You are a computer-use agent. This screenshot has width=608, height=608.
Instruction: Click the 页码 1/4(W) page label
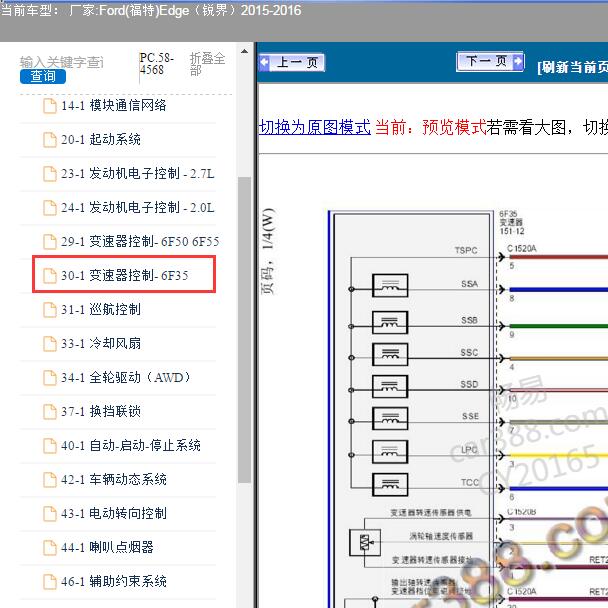point(268,251)
